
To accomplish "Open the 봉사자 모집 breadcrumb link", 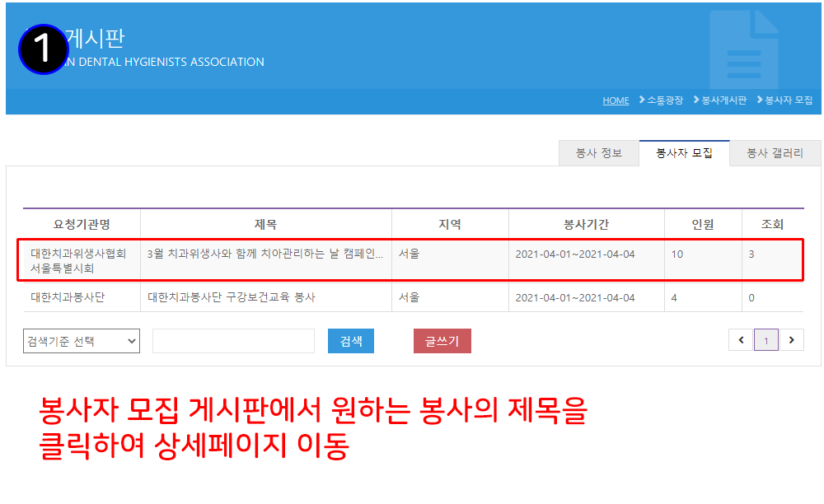I will 789,100.
